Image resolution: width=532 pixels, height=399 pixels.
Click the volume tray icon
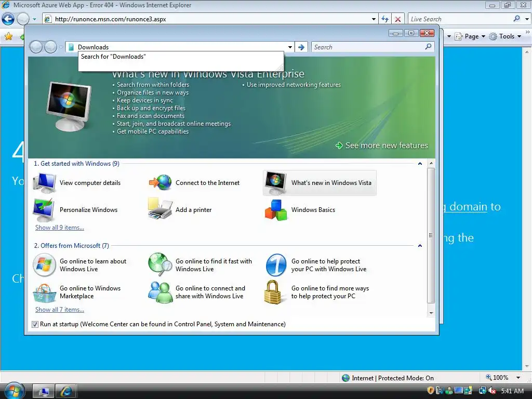click(x=491, y=391)
